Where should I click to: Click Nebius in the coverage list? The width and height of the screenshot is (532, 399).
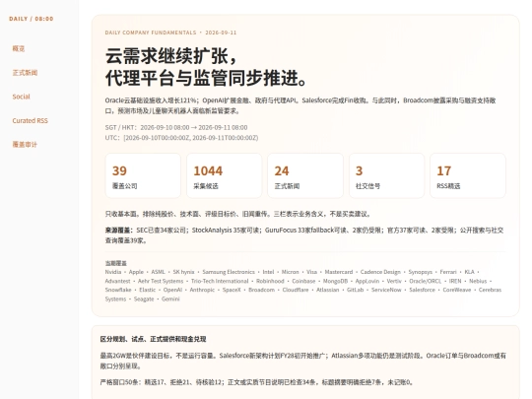(478, 281)
